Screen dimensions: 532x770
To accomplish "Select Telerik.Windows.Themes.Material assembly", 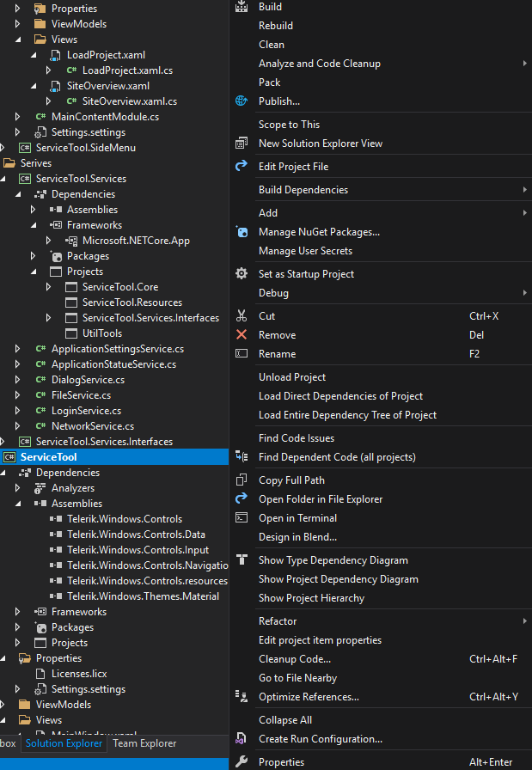I will pos(143,596).
